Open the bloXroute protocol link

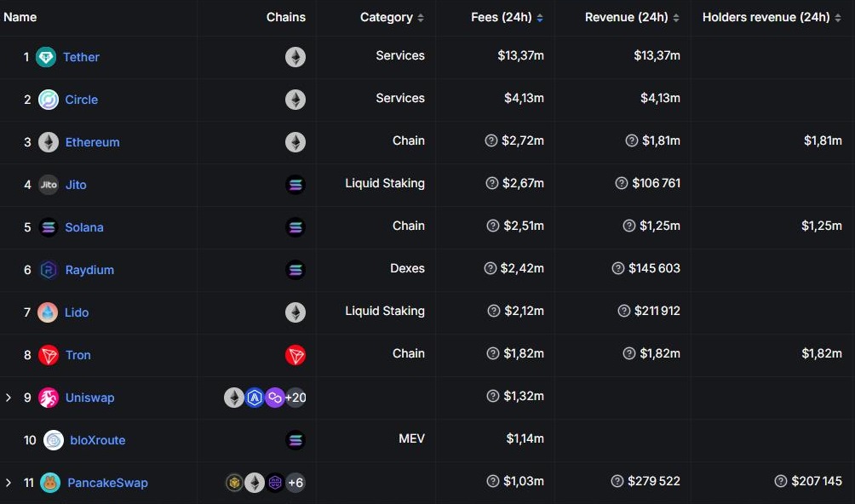point(97,440)
